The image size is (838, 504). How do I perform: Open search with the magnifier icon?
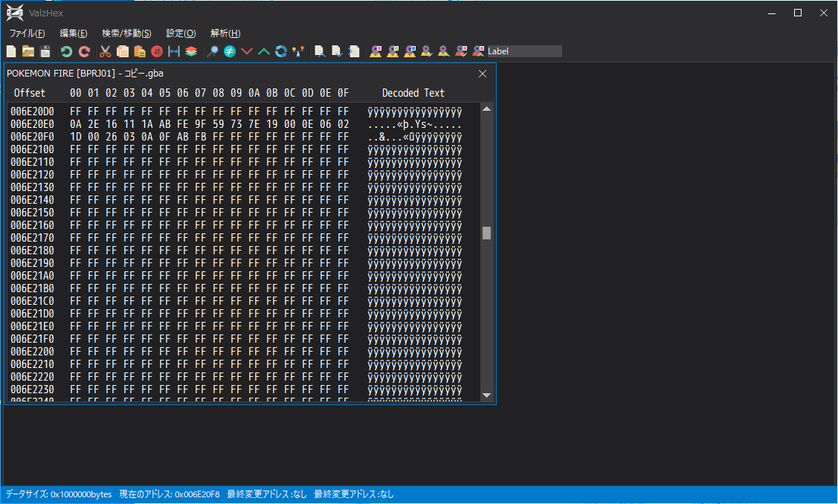[213, 51]
